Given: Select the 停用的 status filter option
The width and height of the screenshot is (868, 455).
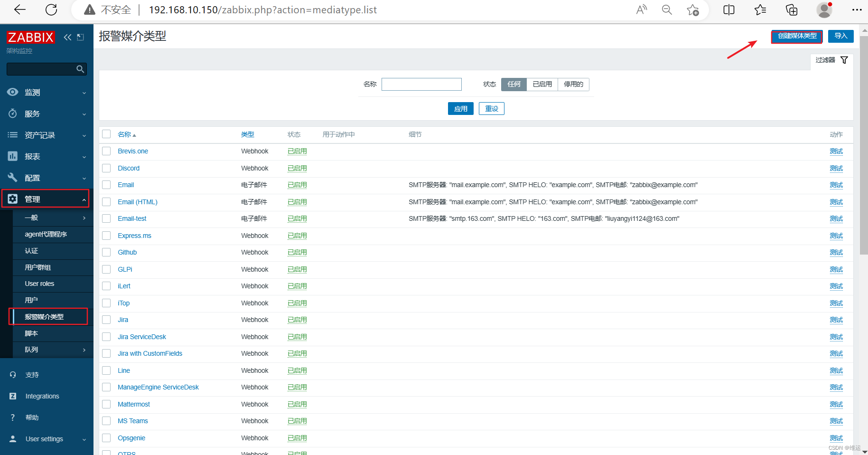Looking at the screenshot, I should point(573,84).
